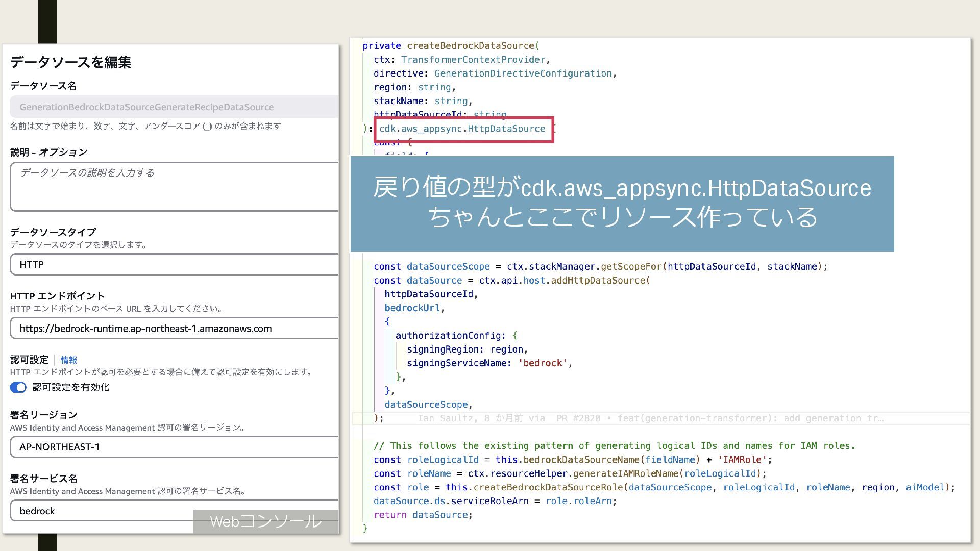Click the 署名サービス名 bedrock field
This screenshot has width=980, height=551.
pos(102,511)
